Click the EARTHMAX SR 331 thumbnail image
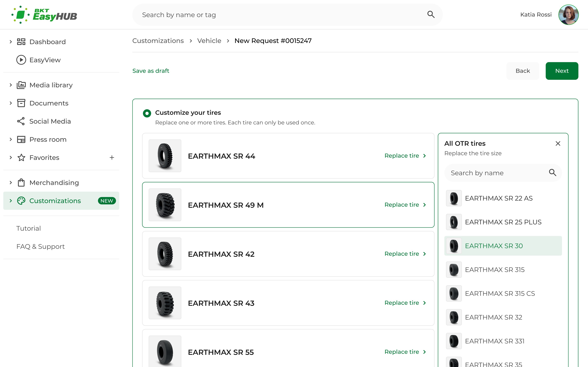This screenshot has width=588, height=367. pos(454,341)
